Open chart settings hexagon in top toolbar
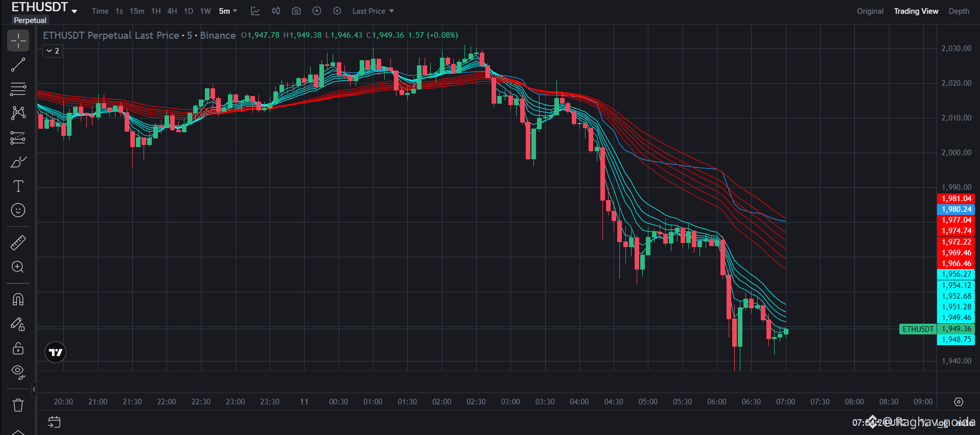980x435 pixels. point(337,11)
